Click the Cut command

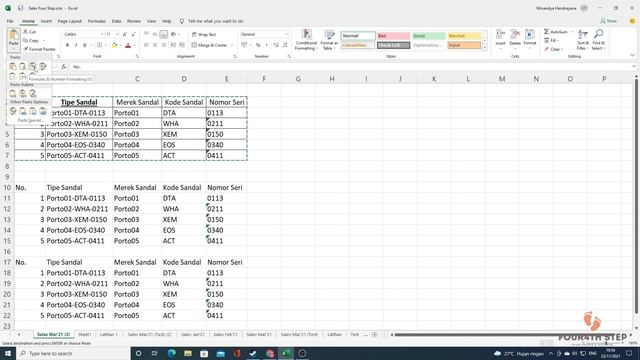[x=30, y=31]
